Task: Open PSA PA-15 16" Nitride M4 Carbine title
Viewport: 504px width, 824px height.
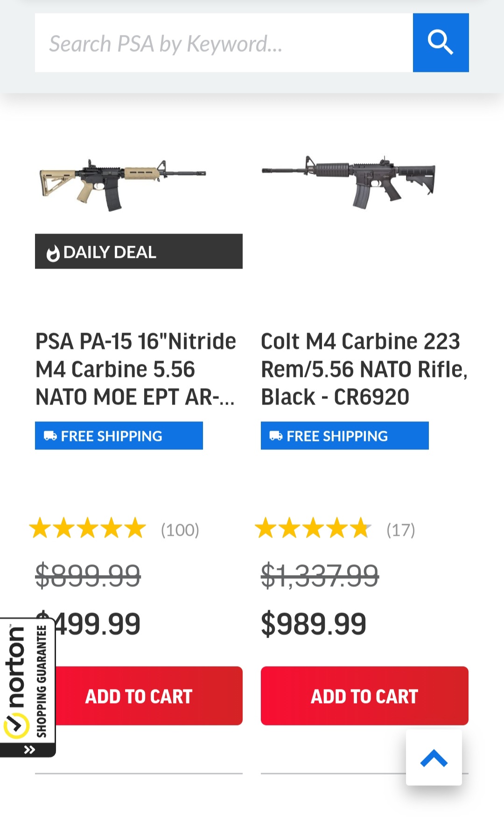Action: coord(136,369)
